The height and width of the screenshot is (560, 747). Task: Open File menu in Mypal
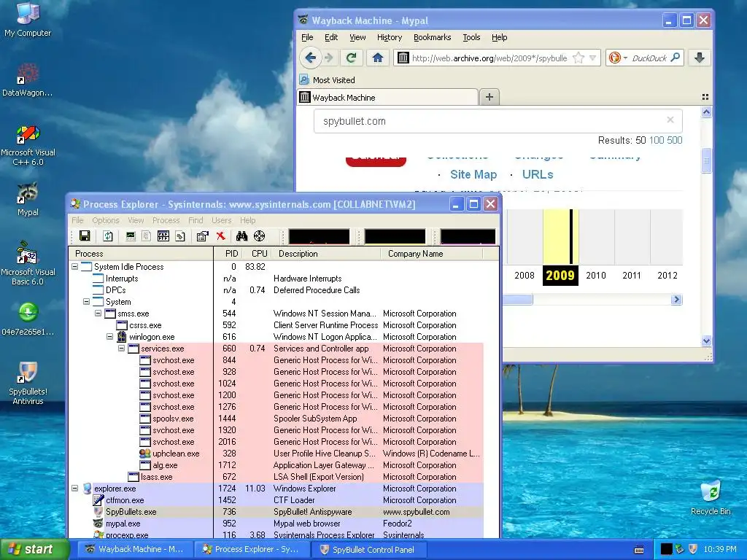pyautogui.click(x=307, y=37)
